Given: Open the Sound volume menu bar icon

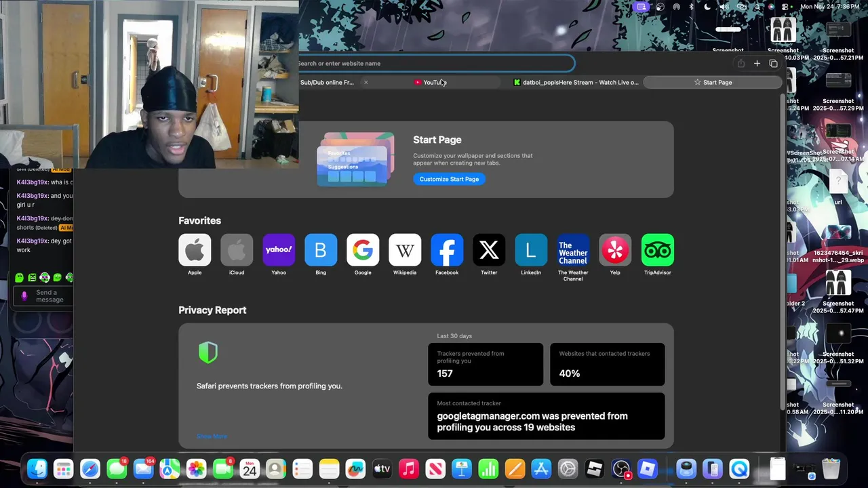Looking at the screenshot, I should coord(724,7).
